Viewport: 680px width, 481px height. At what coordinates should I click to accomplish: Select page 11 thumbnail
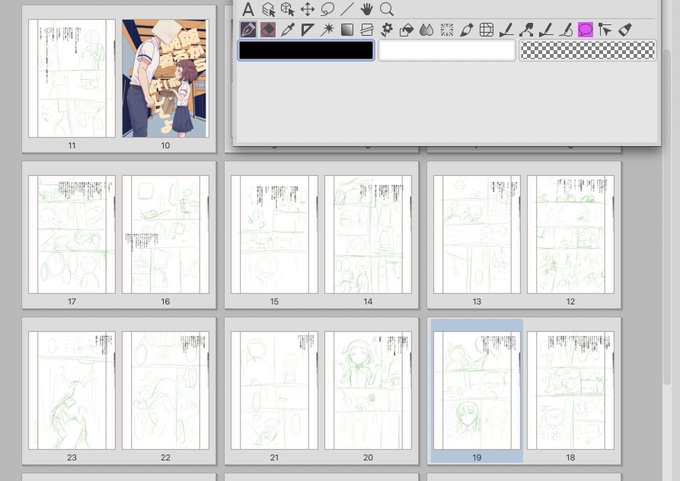tap(72, 78)
